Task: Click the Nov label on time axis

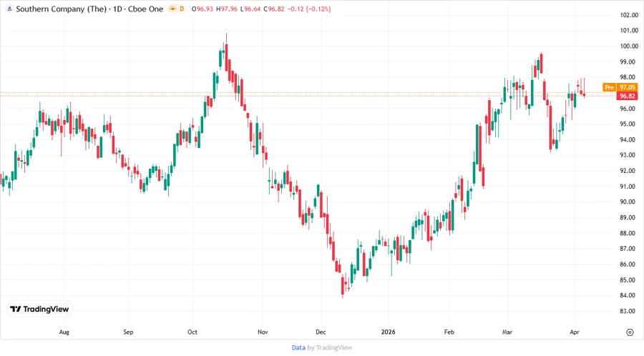Action: [263, 332]
